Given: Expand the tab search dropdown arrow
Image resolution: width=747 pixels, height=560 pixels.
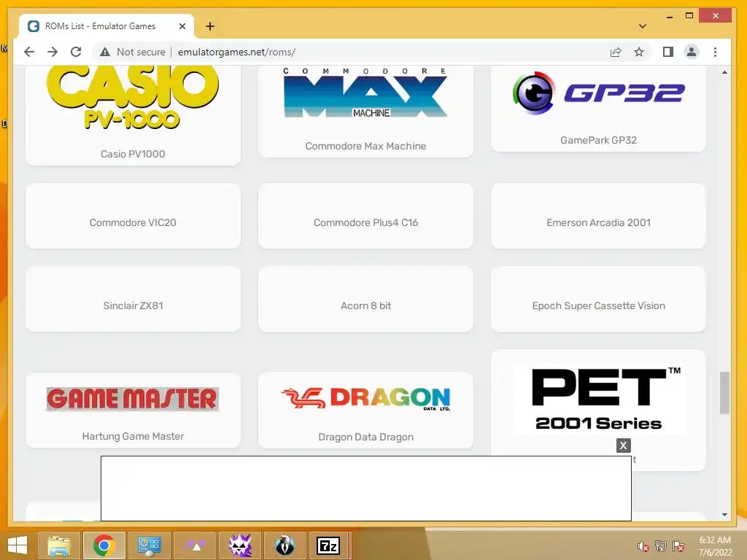Looking at the screenshot, I should [642, 26].
